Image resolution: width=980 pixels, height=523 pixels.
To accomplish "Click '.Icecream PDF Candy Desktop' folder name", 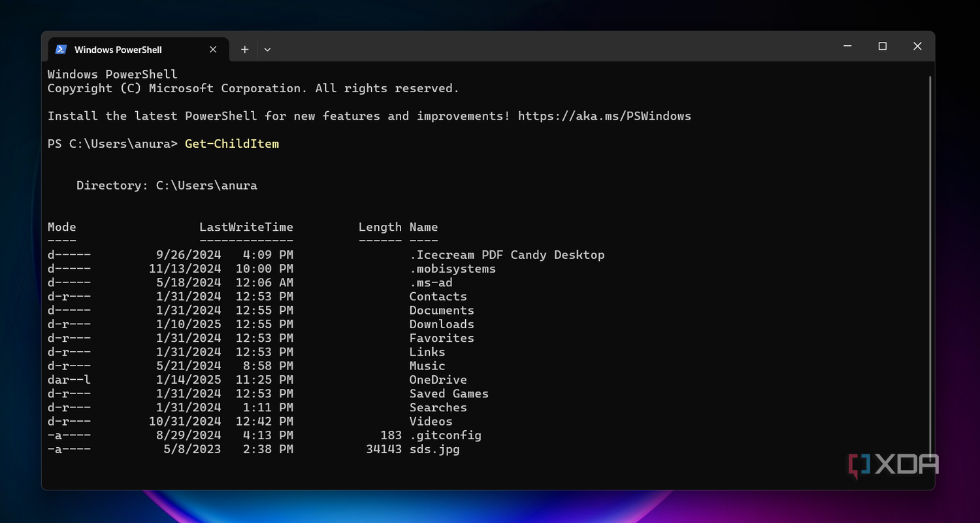I will click(507, 255).
